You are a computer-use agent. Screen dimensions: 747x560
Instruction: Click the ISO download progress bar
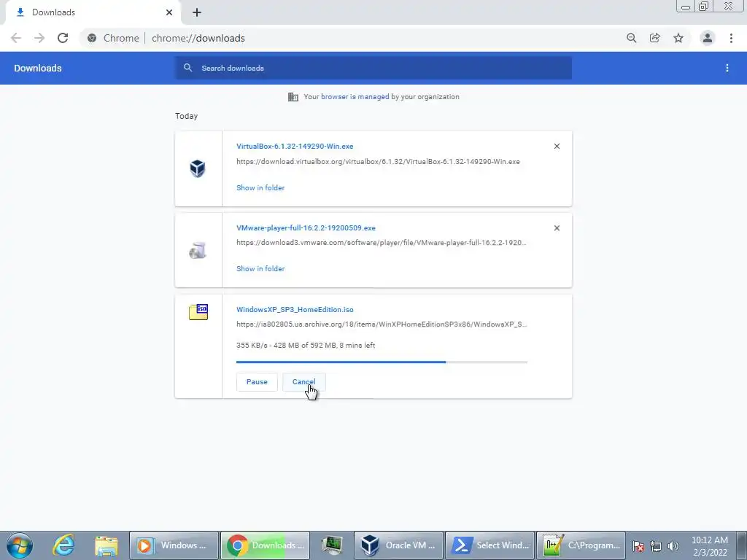(x=382, y=362)
